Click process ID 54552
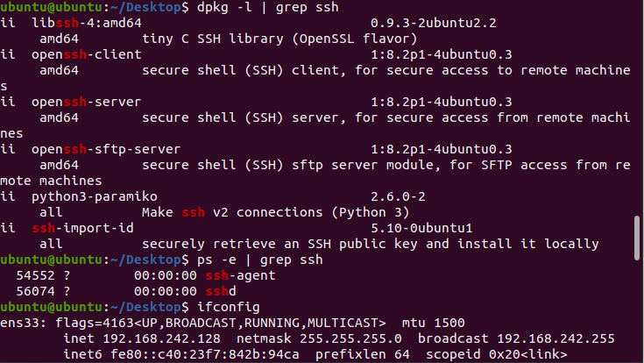 coord(35,275)
